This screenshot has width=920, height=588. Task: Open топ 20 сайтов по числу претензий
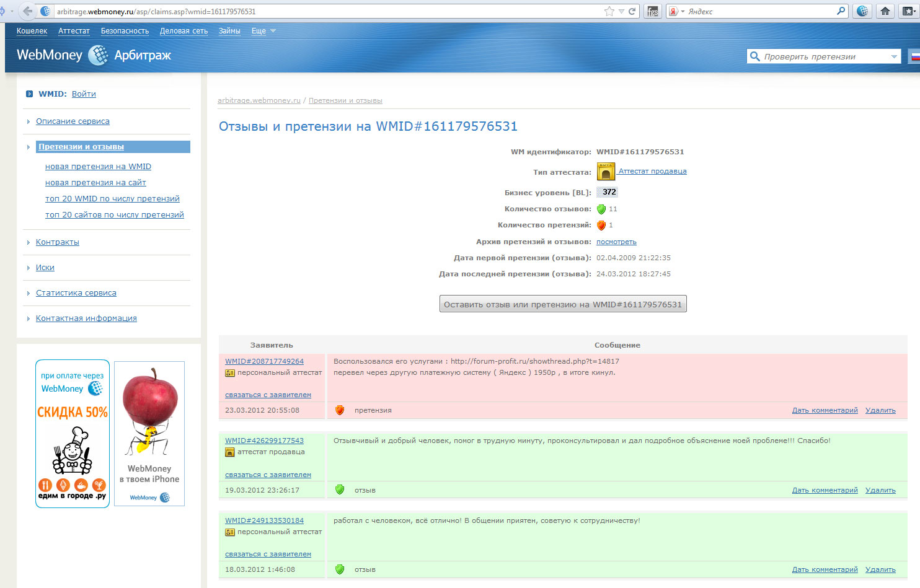115,215
